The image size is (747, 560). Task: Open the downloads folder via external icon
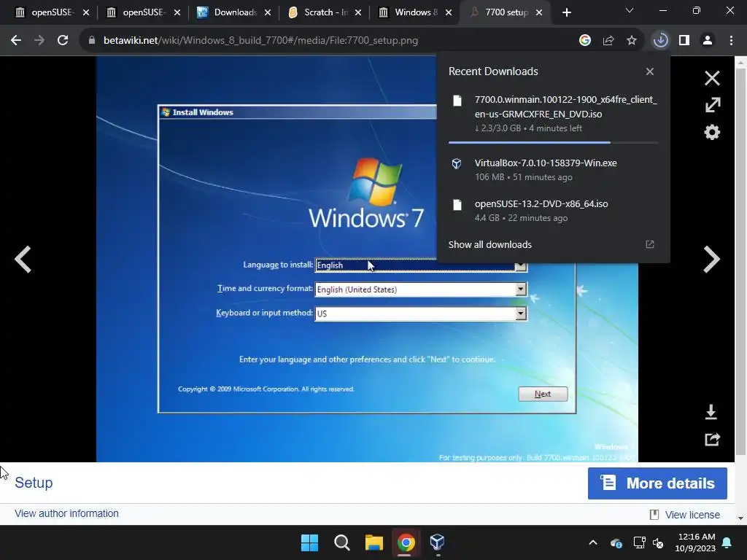point(649,244)
